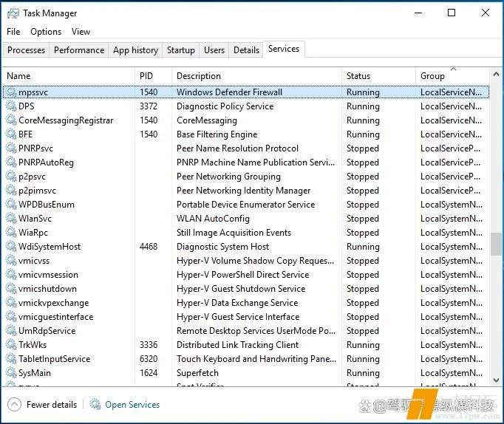Click PID 3372 in the DPS row
The image size is (504, 424).
pos(149,106)
